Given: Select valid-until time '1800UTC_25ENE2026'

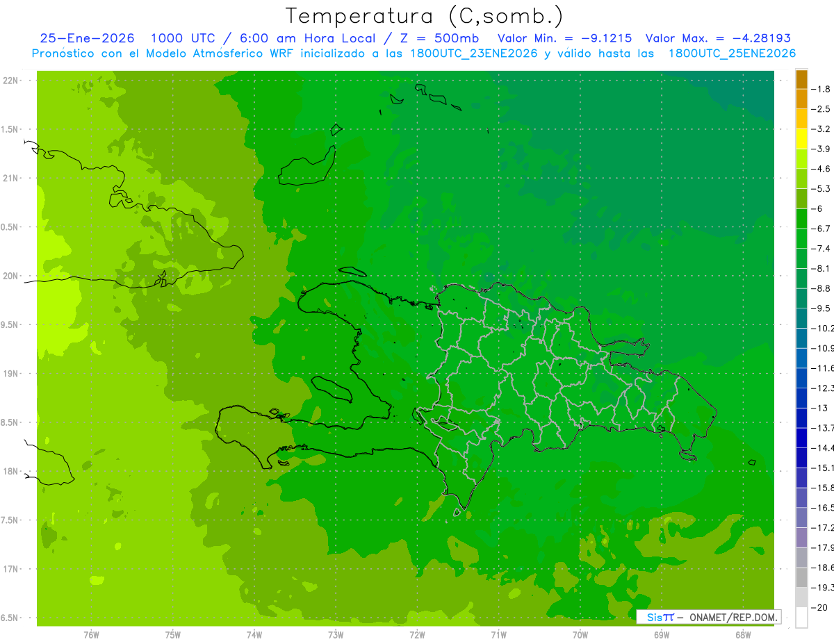Looking at the screenshot, I should pyautogui.click(x=732, y=53).
